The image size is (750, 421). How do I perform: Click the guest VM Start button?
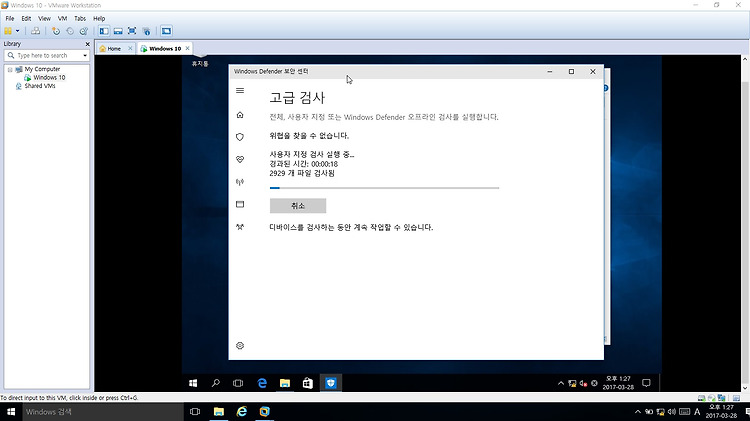coord(193,383)
